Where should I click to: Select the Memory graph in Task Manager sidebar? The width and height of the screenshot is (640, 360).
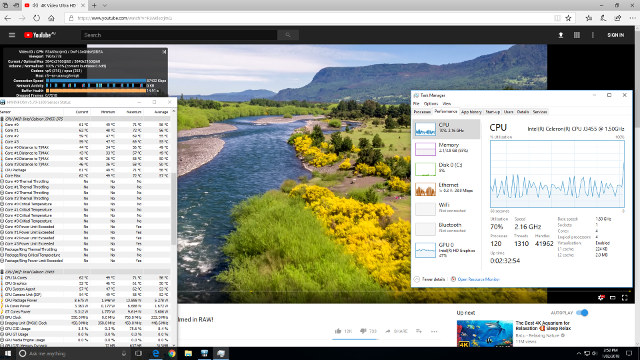[446, 148]
